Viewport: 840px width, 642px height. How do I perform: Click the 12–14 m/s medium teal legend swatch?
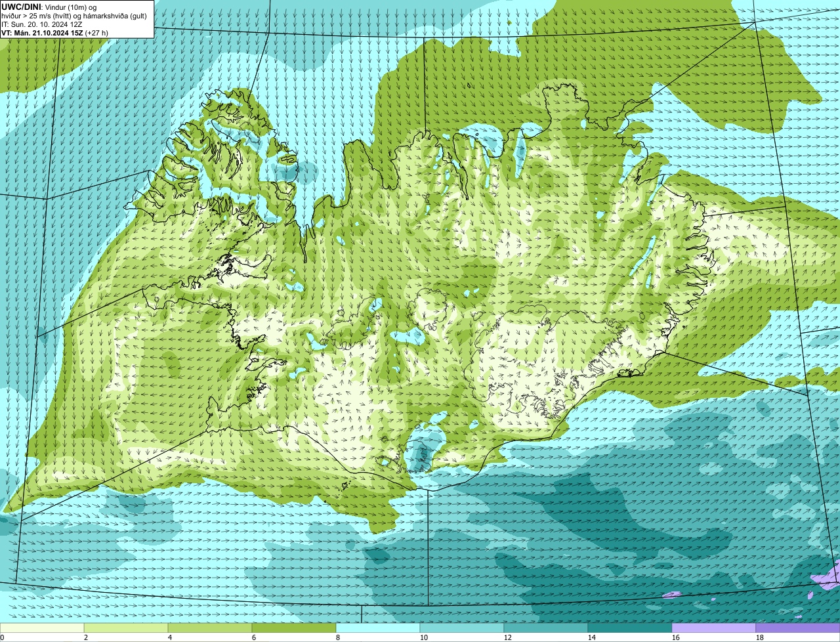pyautogui.click(x=546, y=628)
